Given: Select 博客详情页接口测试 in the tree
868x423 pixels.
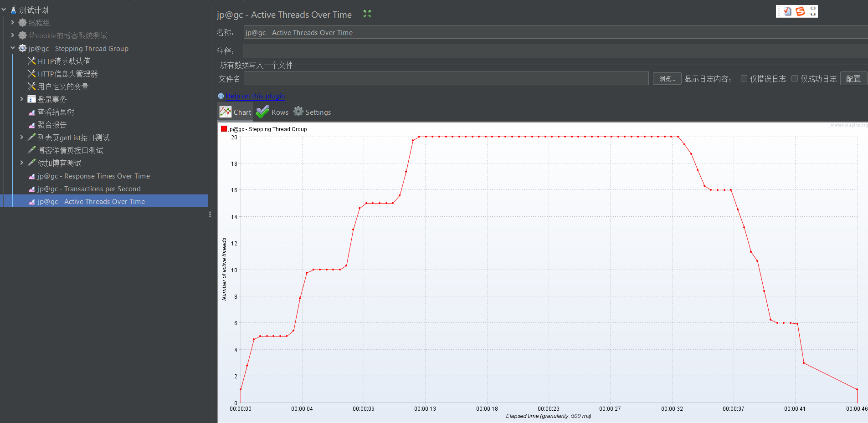Looking at the screenshot, I should (x=70, y=150).
